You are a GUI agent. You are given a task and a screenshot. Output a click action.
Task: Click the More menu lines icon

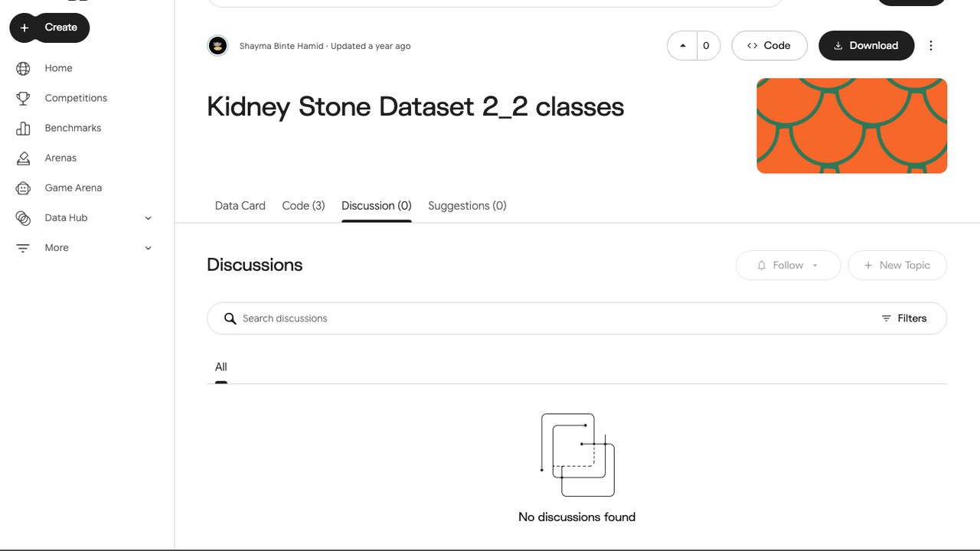tap(23, 248)
